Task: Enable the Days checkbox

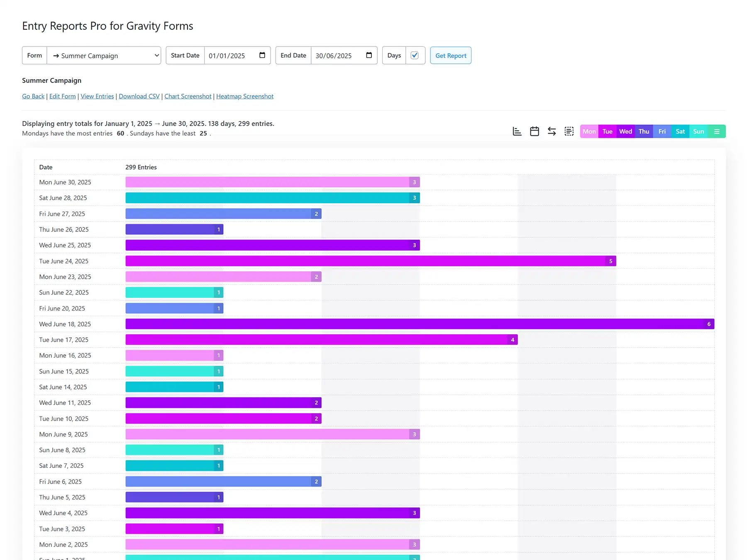Action: click(x=415, y=55)
